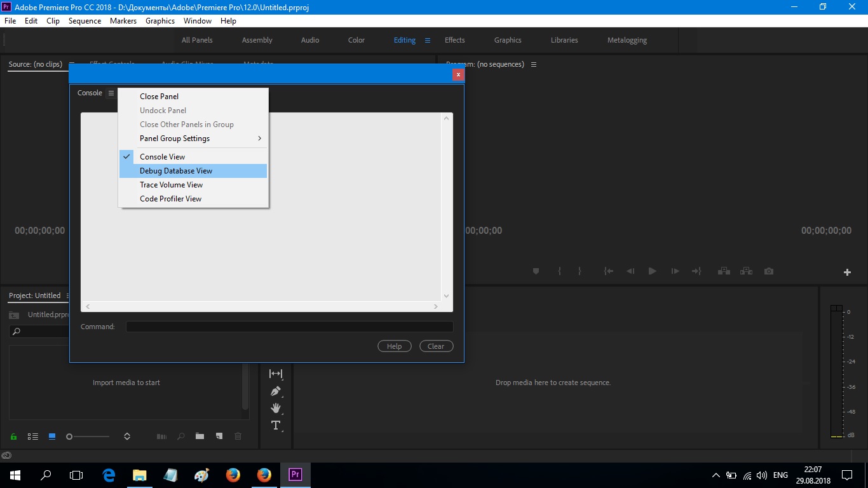Open Console panel hamburger menu

[x=111, y=93]
